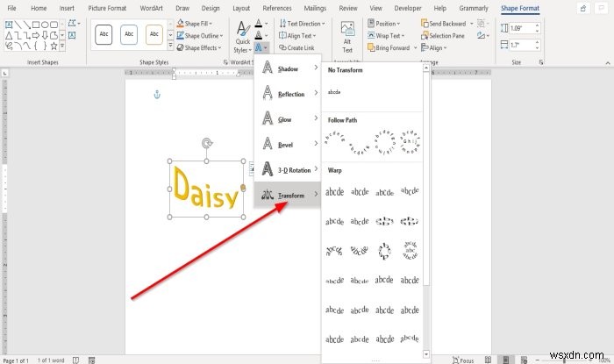Click the Text Fill letter A icon
614x364 pixels.
259,24
